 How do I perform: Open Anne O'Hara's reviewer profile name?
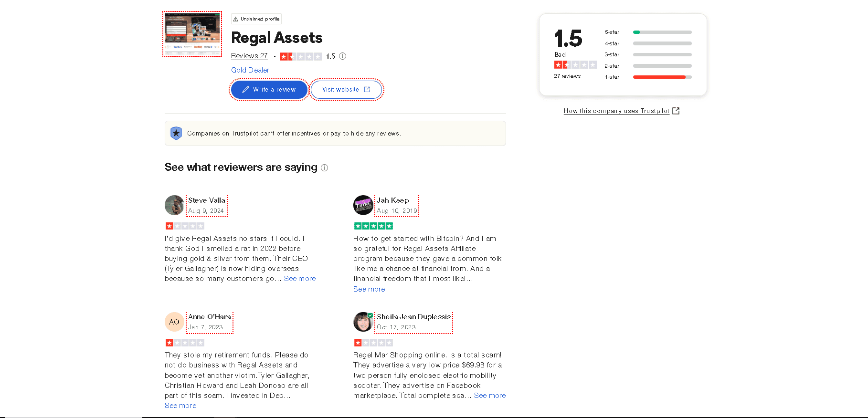[x=210, y=317]
